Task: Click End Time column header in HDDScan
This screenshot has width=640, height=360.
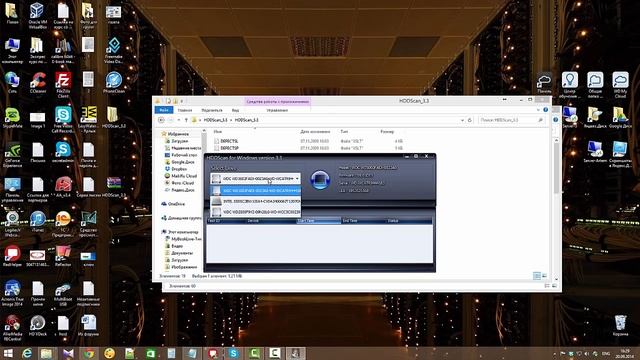Action: pos(363,220)
